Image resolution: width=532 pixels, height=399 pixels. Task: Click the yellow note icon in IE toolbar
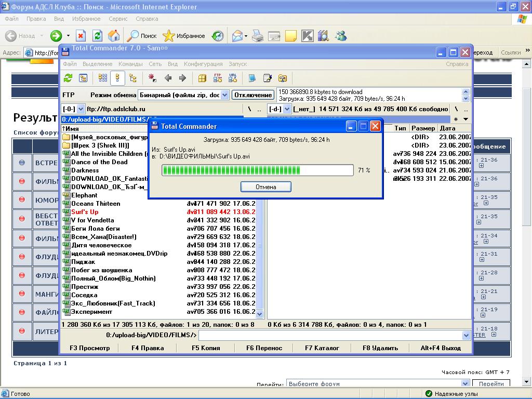pos(291,36)
